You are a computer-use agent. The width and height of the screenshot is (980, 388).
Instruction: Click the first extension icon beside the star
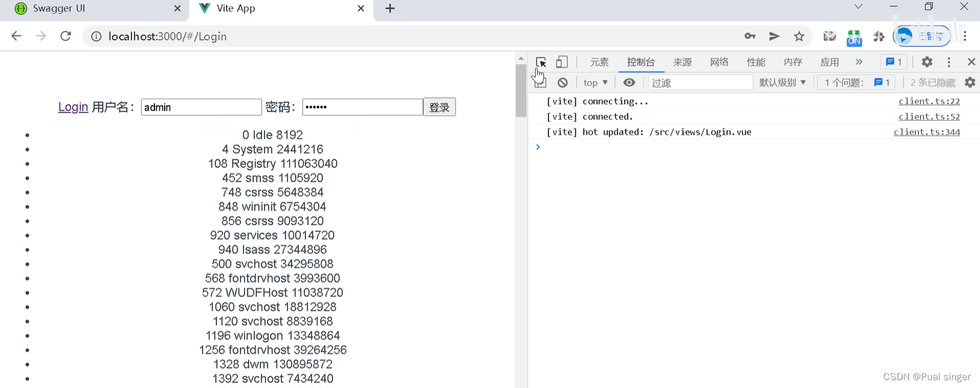tap(830, 36)
